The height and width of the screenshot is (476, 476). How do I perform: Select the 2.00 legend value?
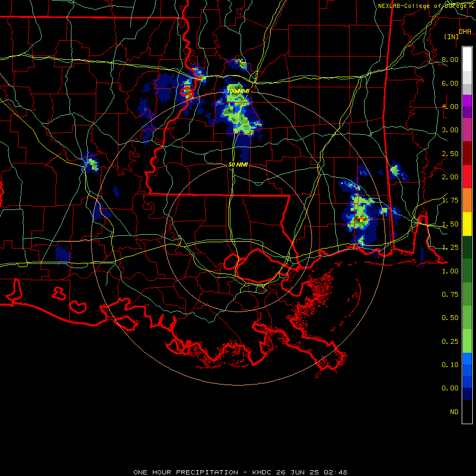pyautogui.click(x=450, y=177)
